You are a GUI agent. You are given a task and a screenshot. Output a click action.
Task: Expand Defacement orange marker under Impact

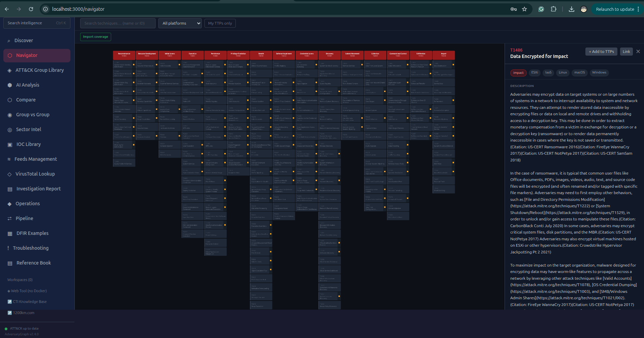tap(453, 100)
